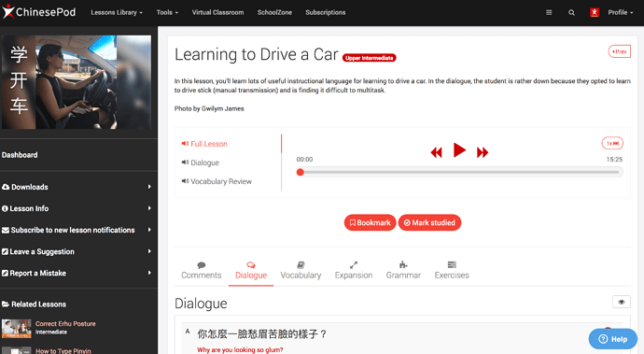Viewport: 644px width, 354px height.
Task: Mark the lesson as studied
Action: (x=429, y=223)
